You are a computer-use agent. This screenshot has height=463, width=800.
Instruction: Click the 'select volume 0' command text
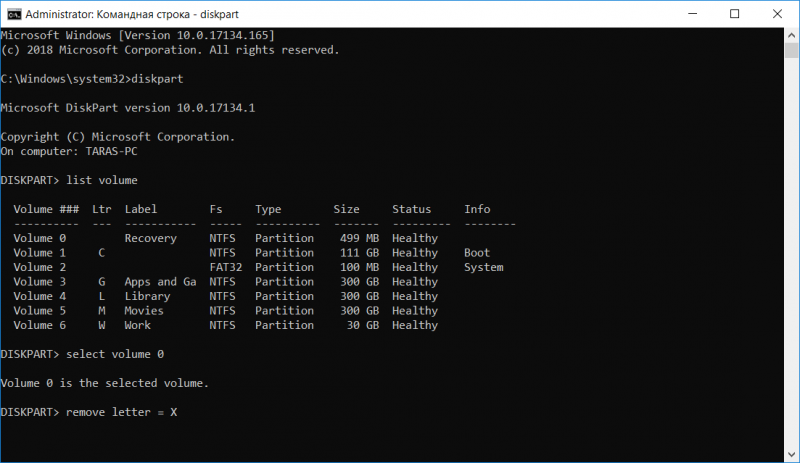click(x=115, y=354)
